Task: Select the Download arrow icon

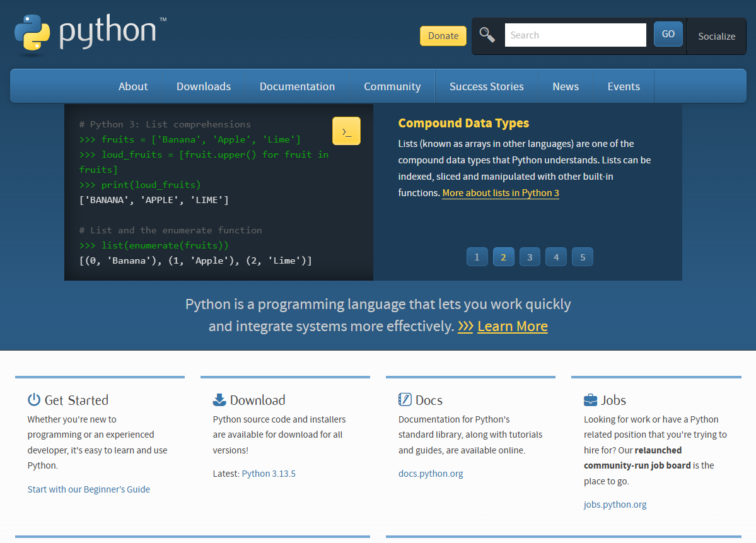Action: pos(218,399)
